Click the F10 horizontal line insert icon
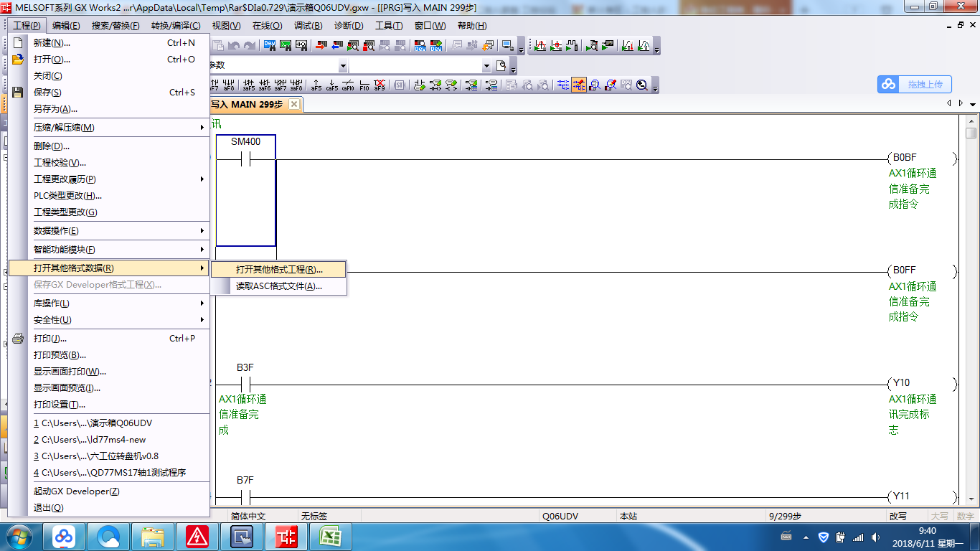 coord(364,85)
